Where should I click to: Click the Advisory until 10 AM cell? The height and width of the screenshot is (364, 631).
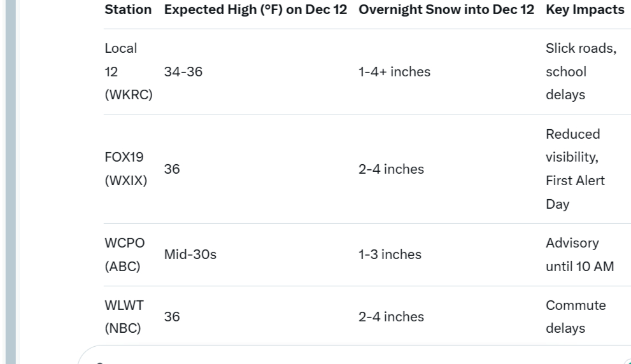580,255
